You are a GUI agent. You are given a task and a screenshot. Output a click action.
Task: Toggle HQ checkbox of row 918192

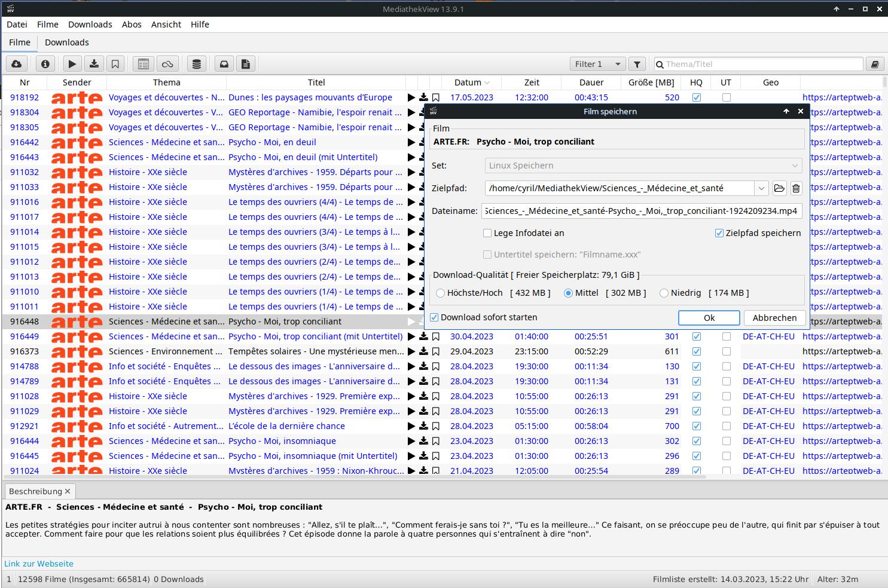pos(697,97)
